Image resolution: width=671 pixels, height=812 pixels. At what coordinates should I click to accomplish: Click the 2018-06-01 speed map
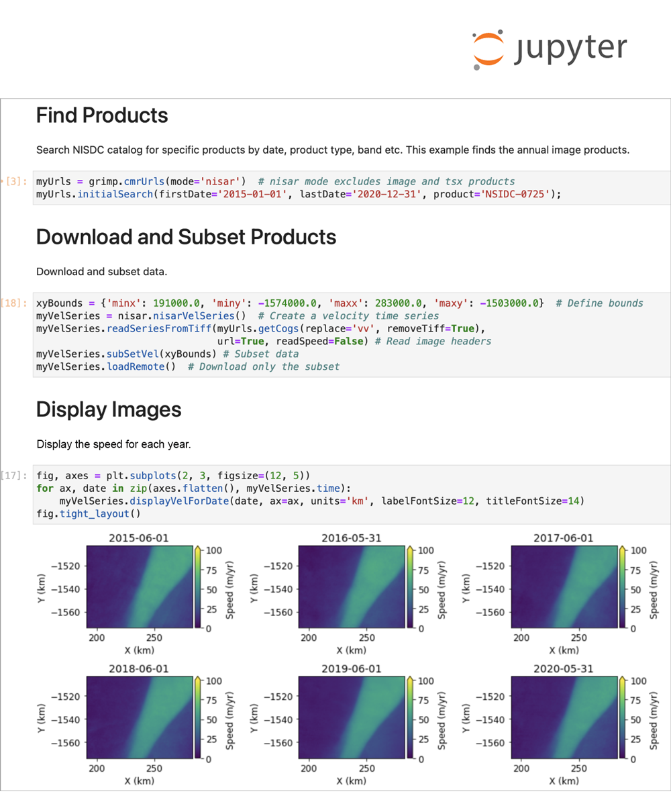click(x=139, y=717)
